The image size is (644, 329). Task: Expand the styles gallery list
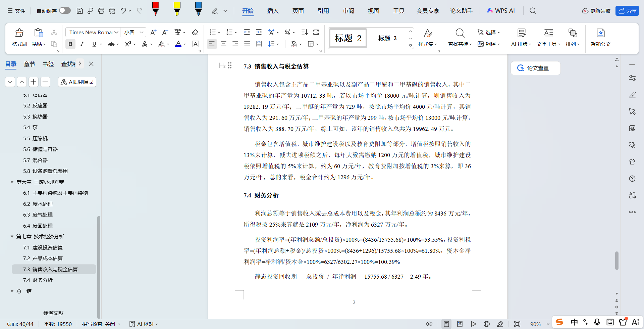click(x=411, y=45)
